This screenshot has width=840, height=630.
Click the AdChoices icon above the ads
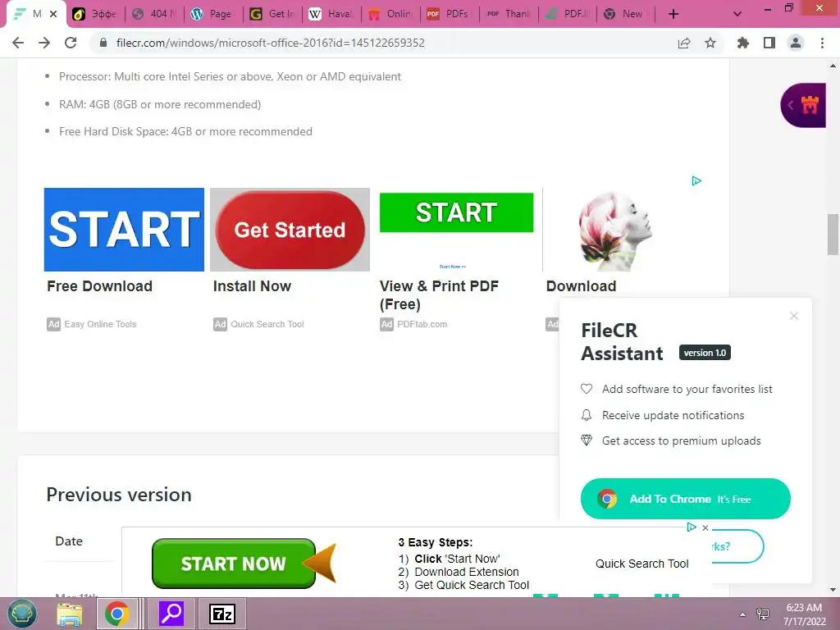click(696, 181)
